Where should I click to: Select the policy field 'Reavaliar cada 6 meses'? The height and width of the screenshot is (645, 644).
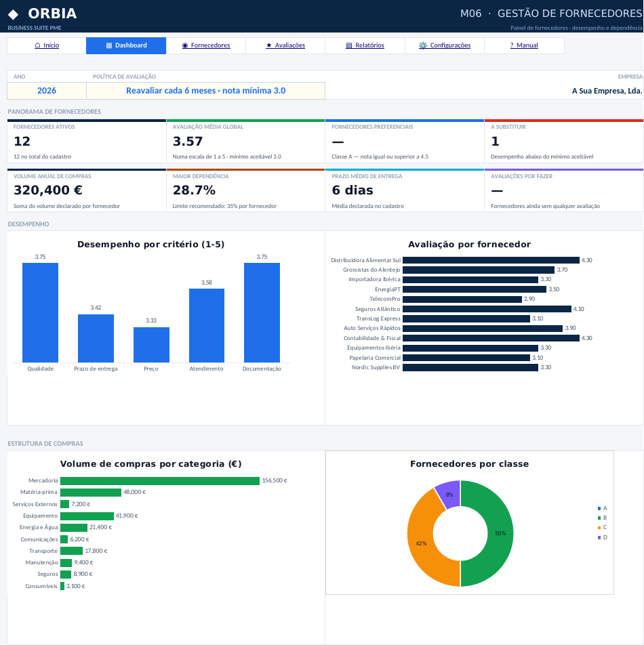[x=206, y=91]
